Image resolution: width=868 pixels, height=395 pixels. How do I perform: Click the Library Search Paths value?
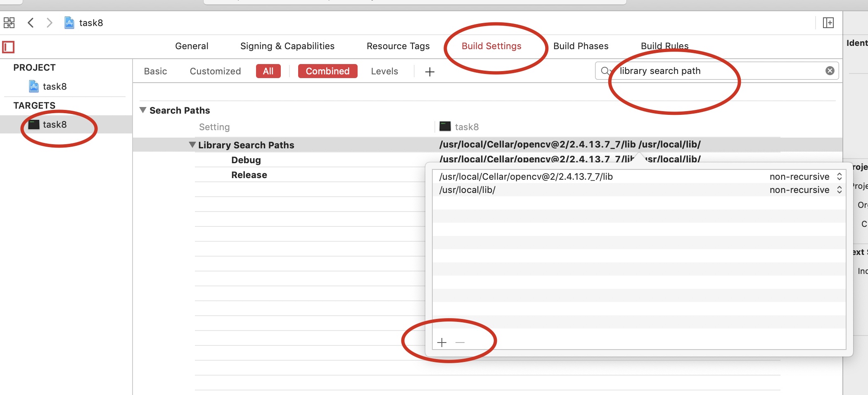570,144
